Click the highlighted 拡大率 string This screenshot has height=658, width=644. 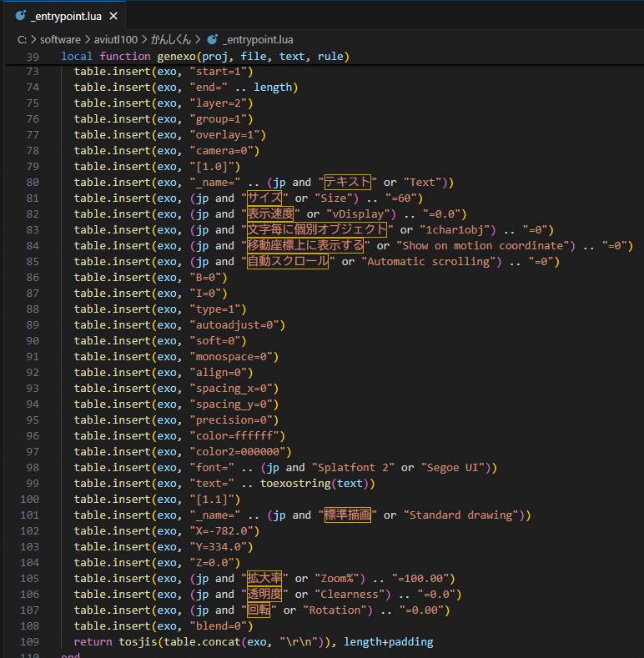(264, 578)
